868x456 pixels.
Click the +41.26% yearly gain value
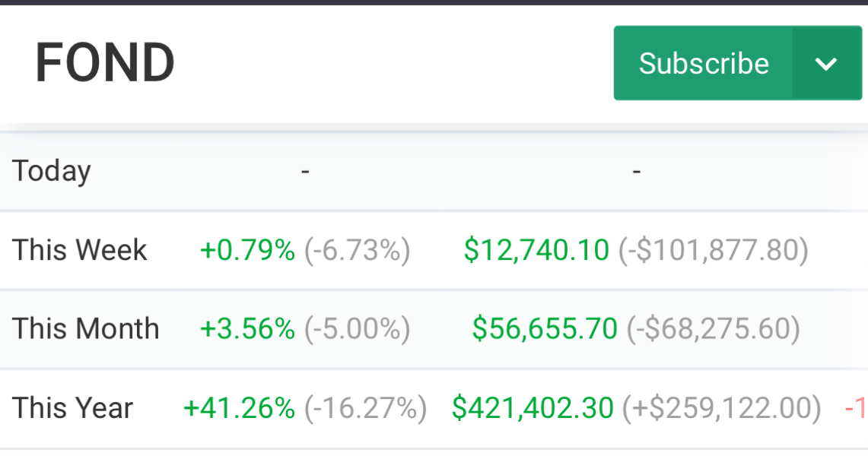coord(239,408)
